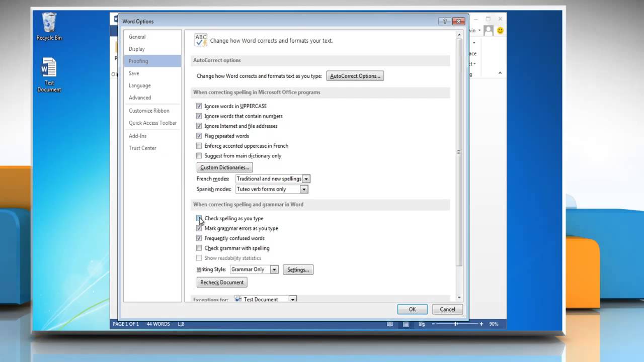Open the Trust Center category
Screen dimensions: 644x362
coord(152,148)
